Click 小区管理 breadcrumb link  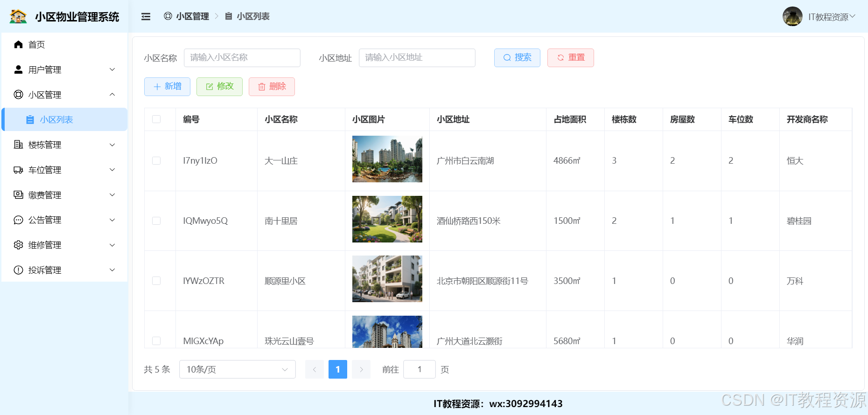pyautogui.click(x=193, y=16)
